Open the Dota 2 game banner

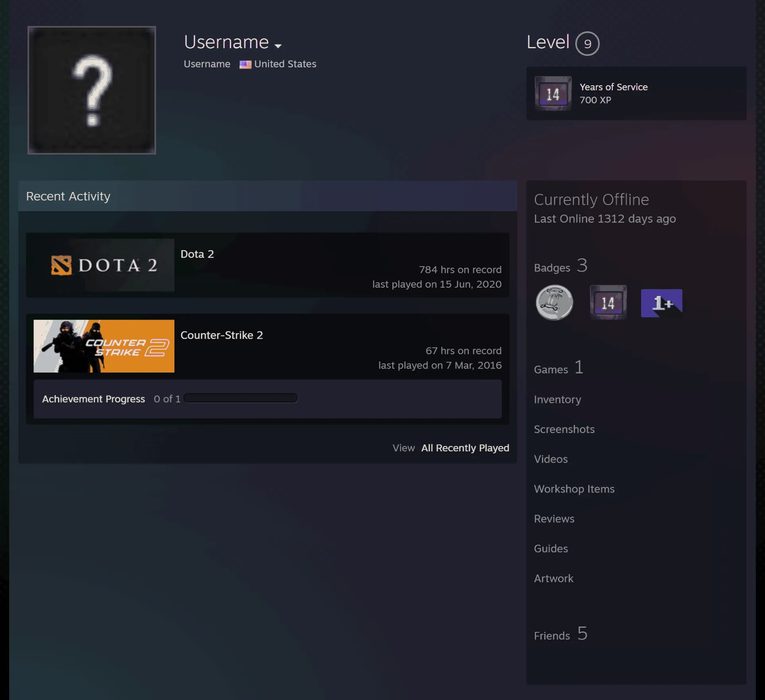tap(104, 265)
